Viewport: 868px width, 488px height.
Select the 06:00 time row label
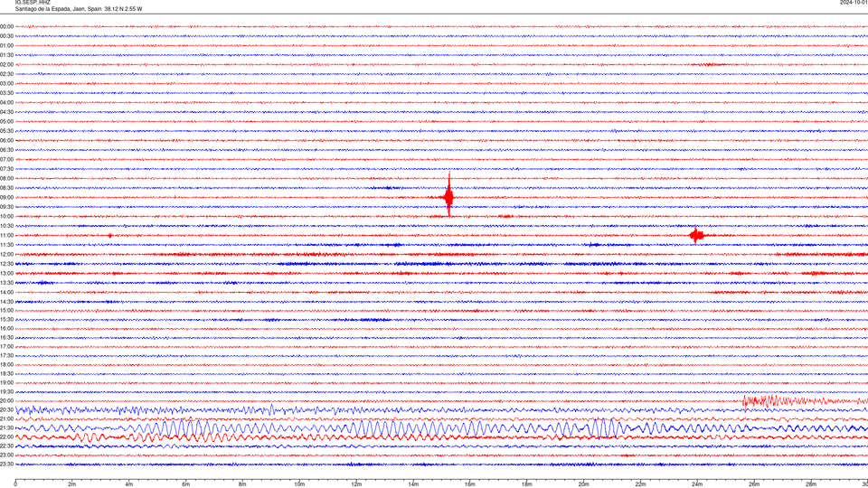pos(6,141)
